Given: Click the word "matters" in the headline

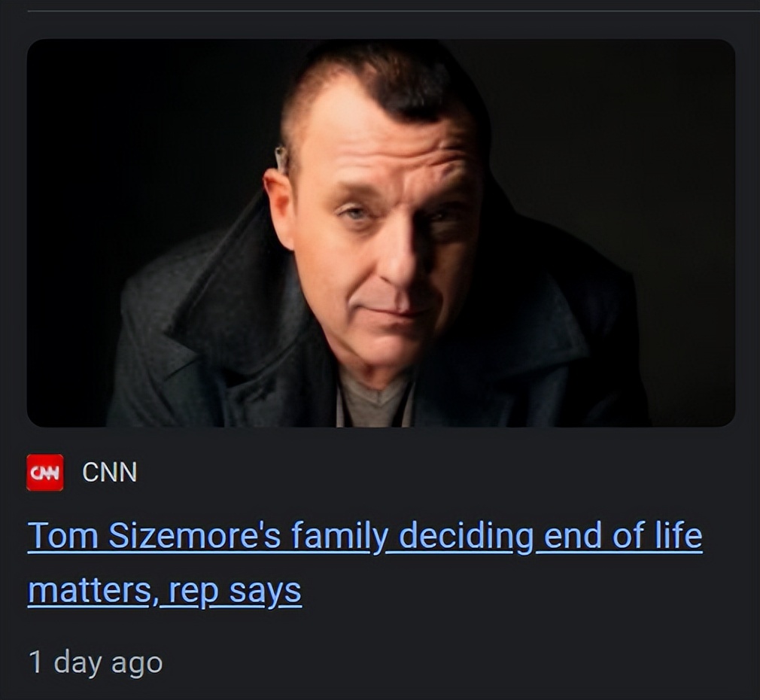Looking at the screenshot, I should 87,591.
